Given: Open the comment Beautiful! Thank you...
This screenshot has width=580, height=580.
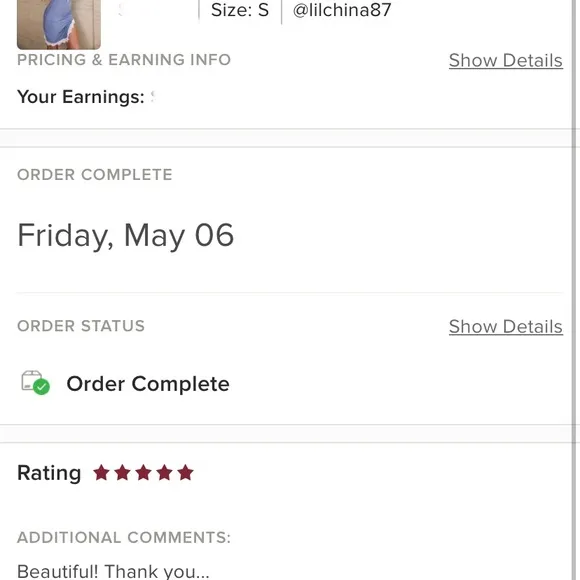Looking at the screenshot, I should click(x=113, y=571).
